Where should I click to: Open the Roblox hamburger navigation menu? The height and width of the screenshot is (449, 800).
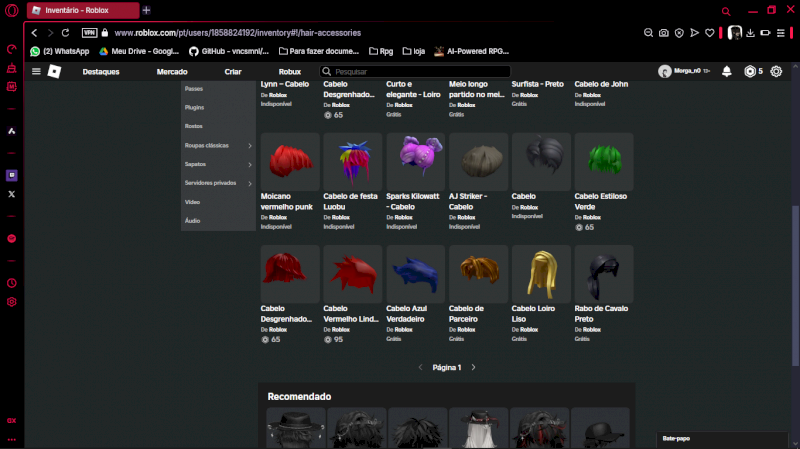36,72
